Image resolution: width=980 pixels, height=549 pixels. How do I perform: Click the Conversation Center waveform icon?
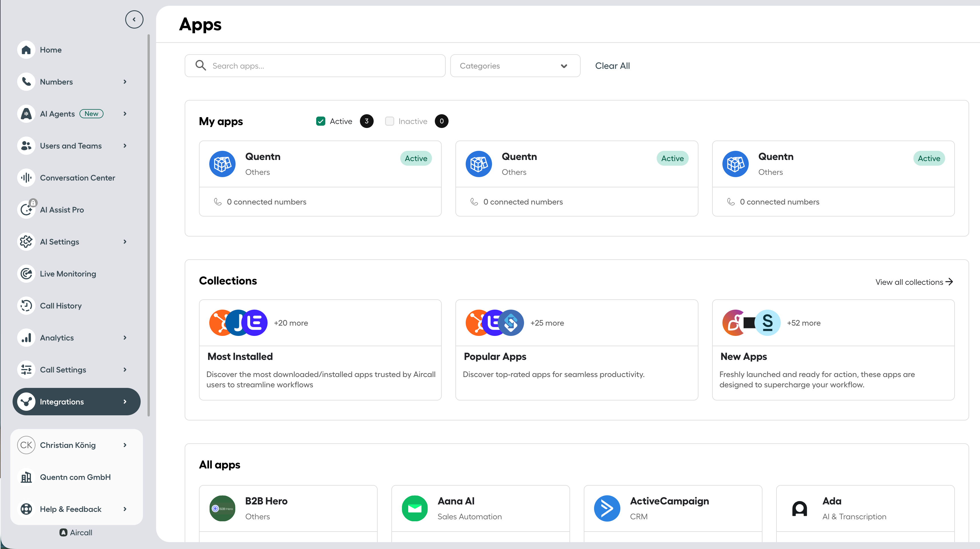click(26, 178)
